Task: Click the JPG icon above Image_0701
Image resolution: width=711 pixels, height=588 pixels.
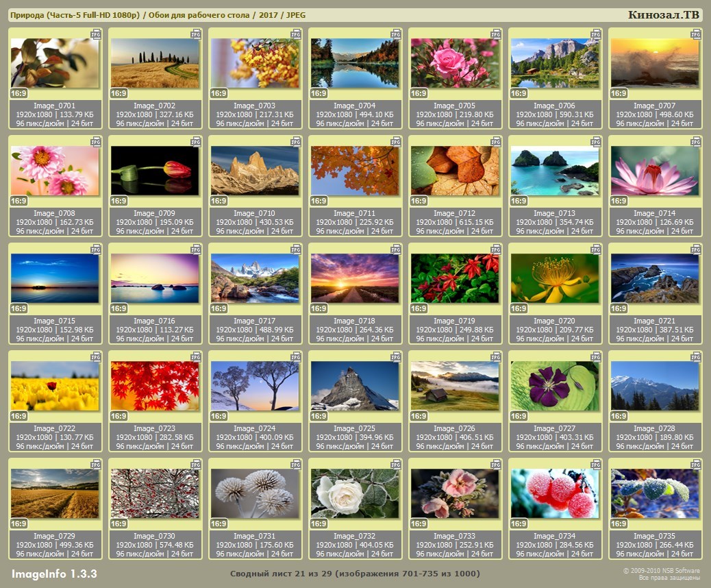Action: [x=96, y=33]
